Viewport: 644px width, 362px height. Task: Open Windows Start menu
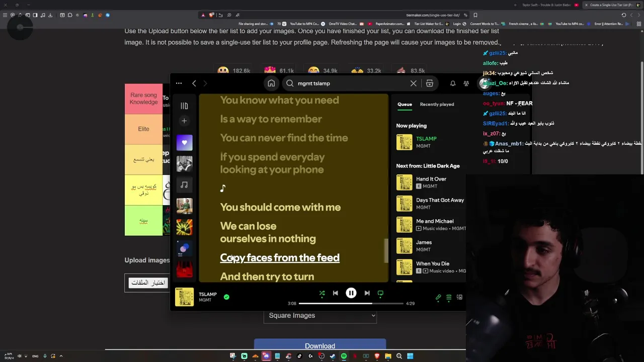(x=410, y=356)
